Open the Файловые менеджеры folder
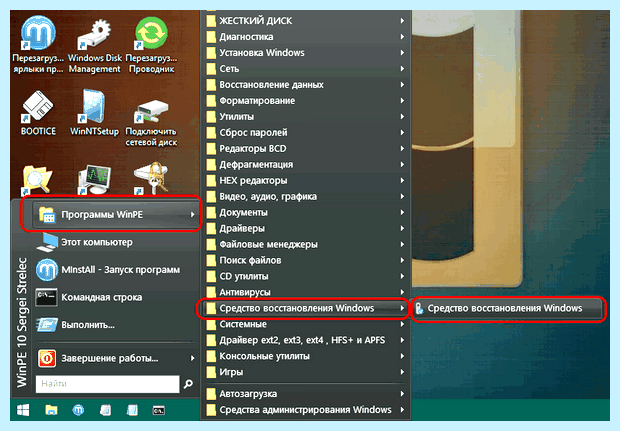The image size is (620, 431). click(306, 244)
